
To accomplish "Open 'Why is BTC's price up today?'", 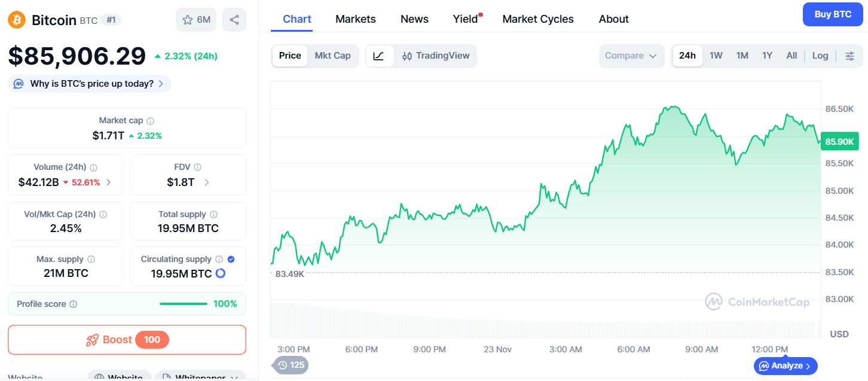I will pyautogui.click(x=90, y=84).
